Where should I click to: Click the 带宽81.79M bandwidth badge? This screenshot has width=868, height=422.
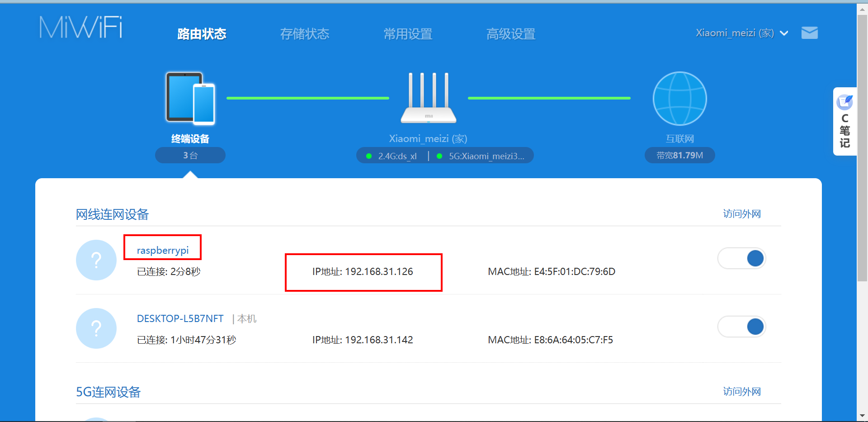679,155
